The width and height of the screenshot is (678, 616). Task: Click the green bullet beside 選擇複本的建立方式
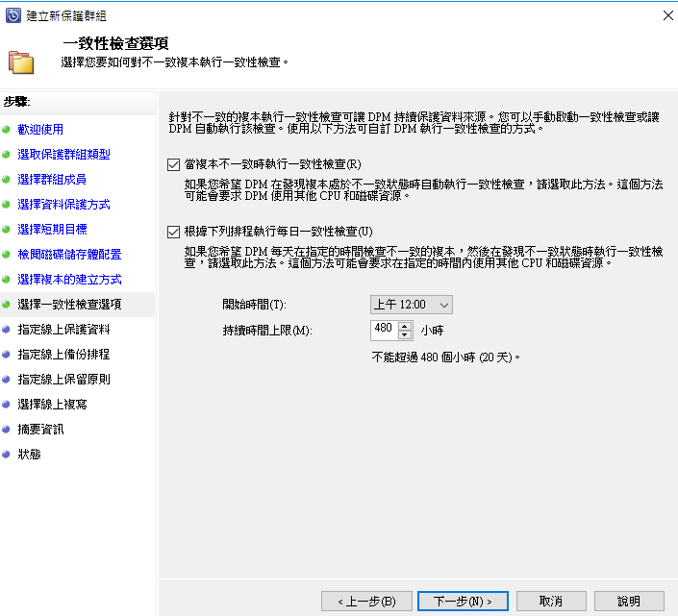pyautogui.click(x=6, y=280)
